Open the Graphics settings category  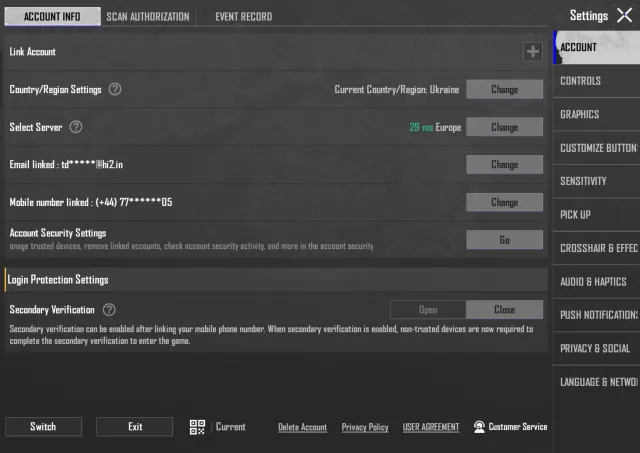(596, 114)
